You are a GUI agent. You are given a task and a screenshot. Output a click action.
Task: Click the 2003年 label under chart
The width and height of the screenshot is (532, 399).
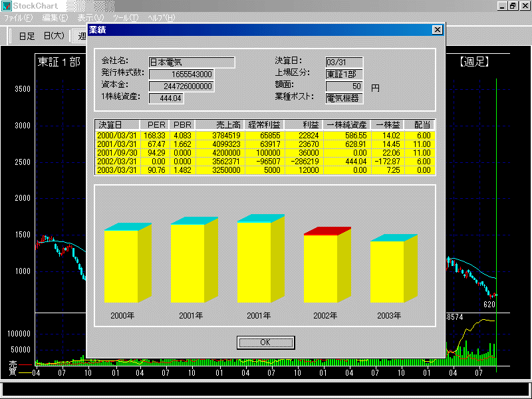389,316
